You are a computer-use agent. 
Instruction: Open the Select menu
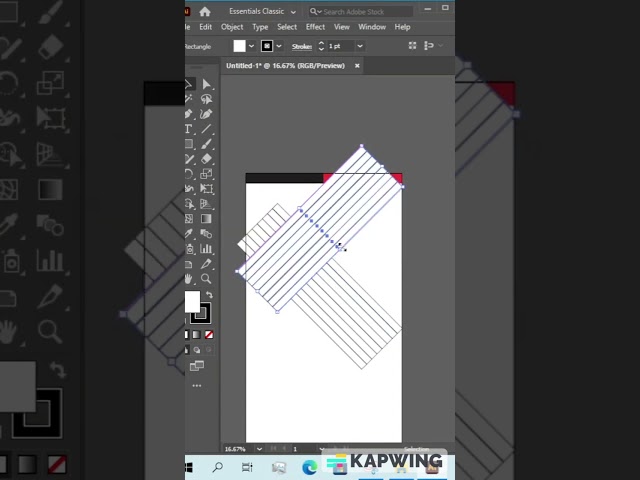pyautogui.click(x=287, y=27)
